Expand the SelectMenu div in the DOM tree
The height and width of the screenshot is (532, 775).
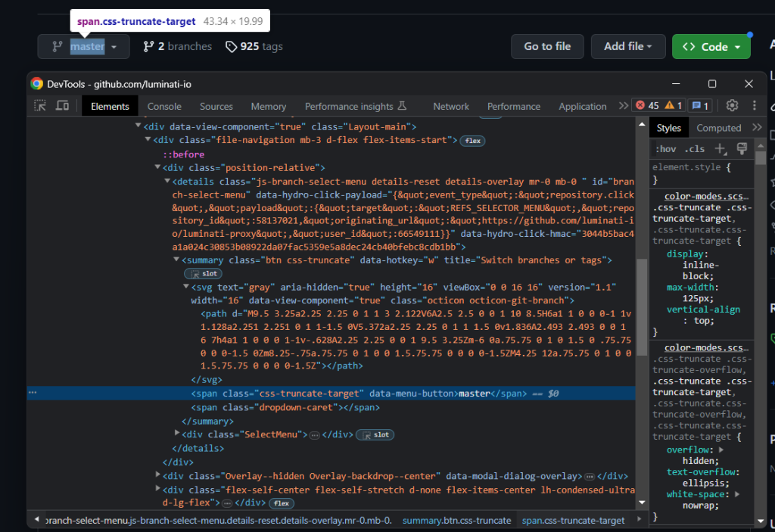pos(176,434)
